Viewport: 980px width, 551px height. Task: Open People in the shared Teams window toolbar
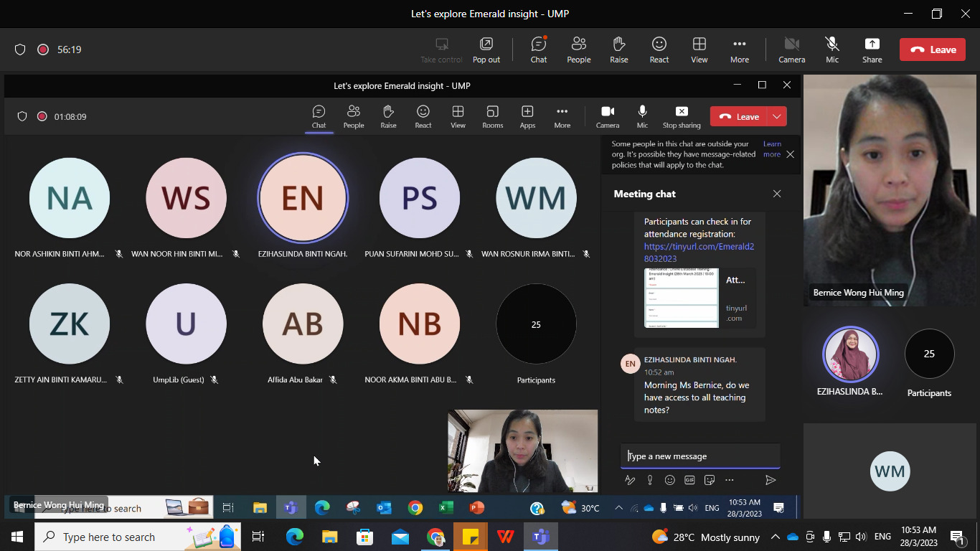[354, 116]
